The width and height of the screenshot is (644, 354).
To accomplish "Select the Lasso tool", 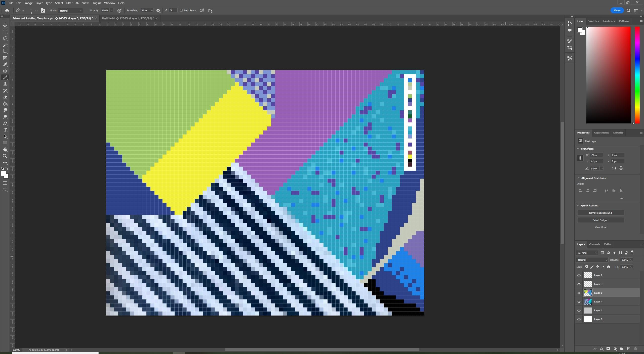I will (x=5, y=38).
